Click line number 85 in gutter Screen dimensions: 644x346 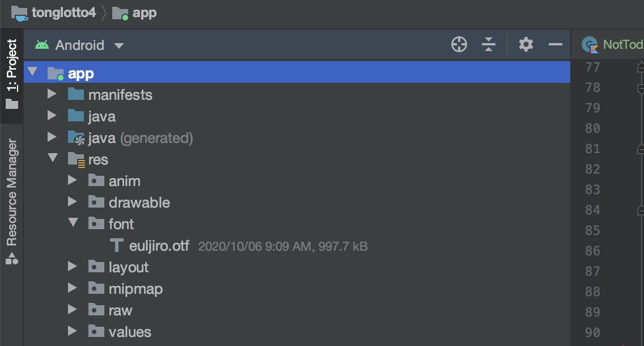[x=592, y=230]
